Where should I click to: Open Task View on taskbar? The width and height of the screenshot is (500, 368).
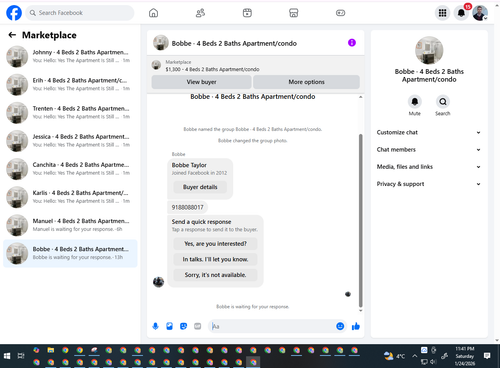21,356
